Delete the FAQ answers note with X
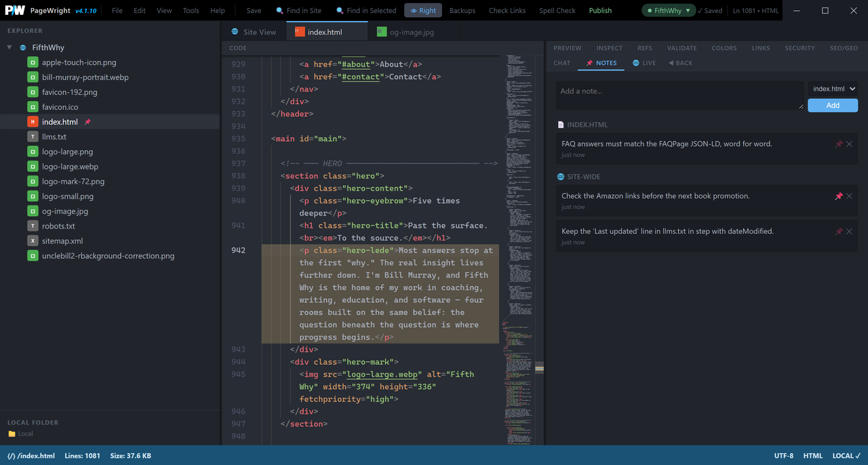The width and height of the screenshot is (868, 465). point(849,144)
